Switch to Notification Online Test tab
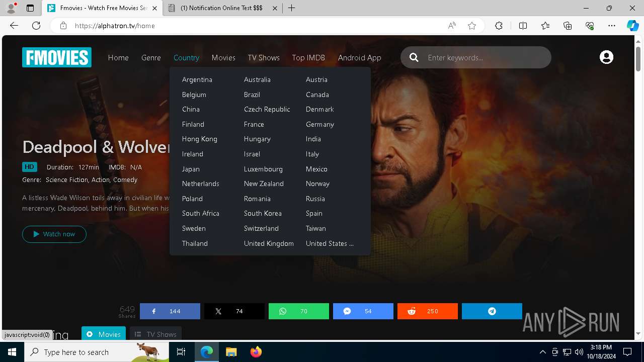 point(223,8)
